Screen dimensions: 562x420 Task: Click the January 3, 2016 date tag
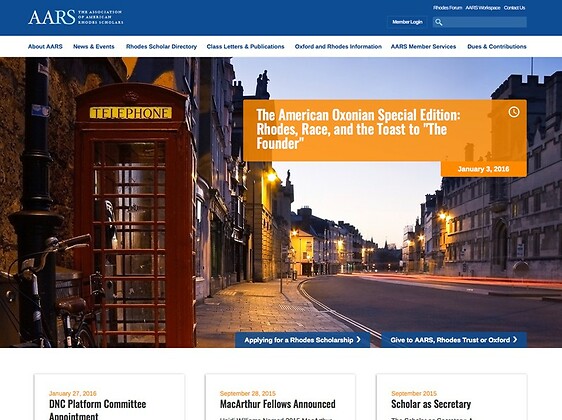pyautogui.click(x=484, y=169)
